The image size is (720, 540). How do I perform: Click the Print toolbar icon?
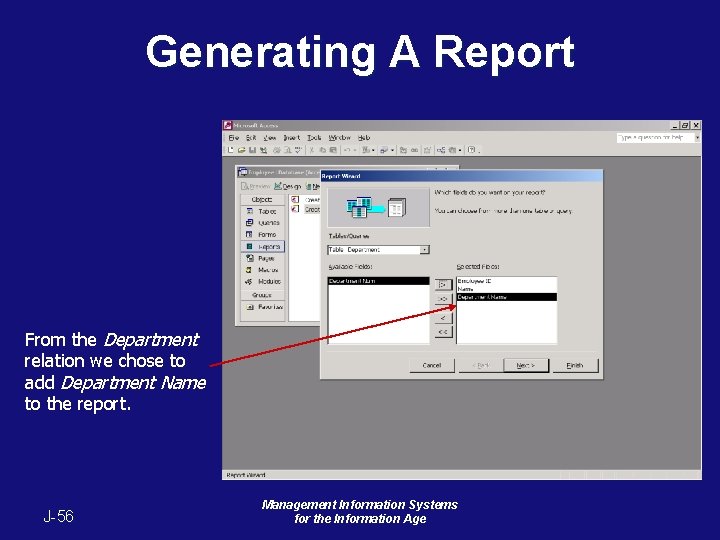click(x=277, y=150)
